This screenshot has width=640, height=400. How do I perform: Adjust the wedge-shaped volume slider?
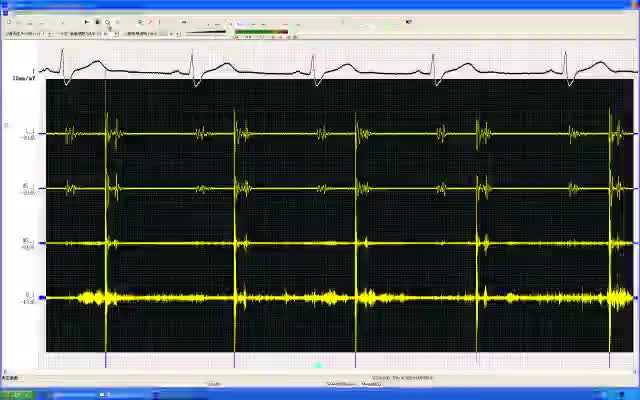(206, 34)
